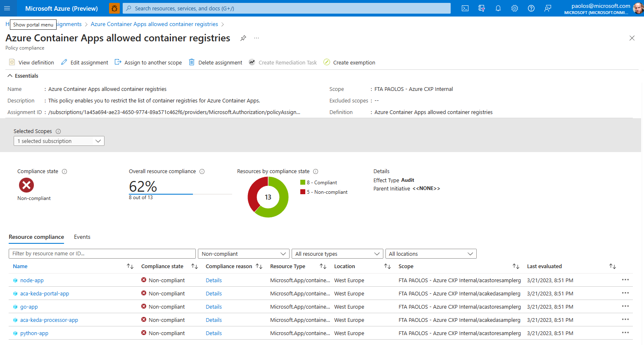Screen dimensions: 644x345
Task: Open row menu for go-app
Action: [625, 306]
